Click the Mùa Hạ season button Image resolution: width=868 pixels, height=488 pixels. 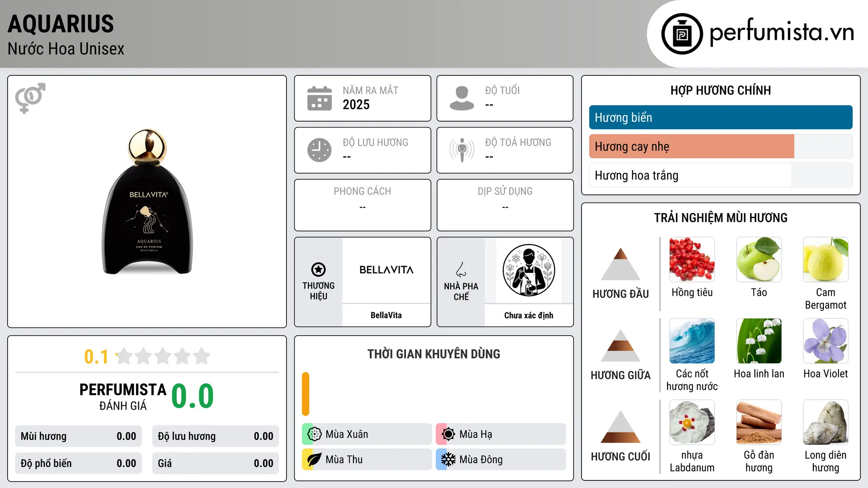click(501, 434)
